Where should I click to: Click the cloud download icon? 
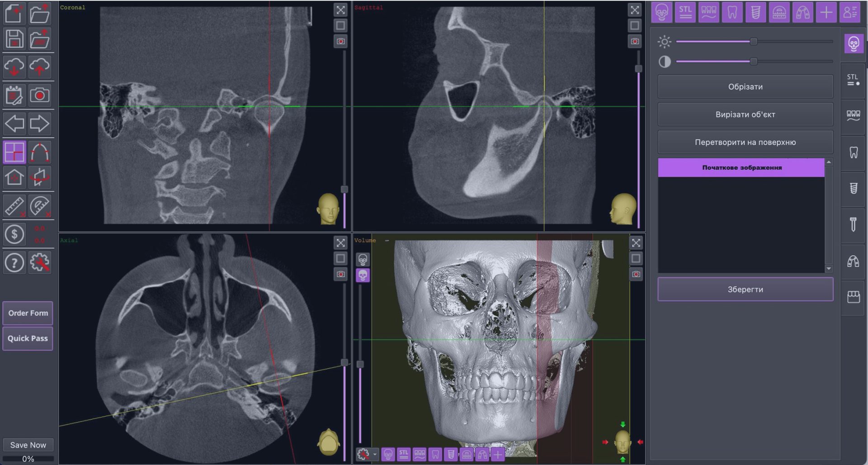[14, 67]
